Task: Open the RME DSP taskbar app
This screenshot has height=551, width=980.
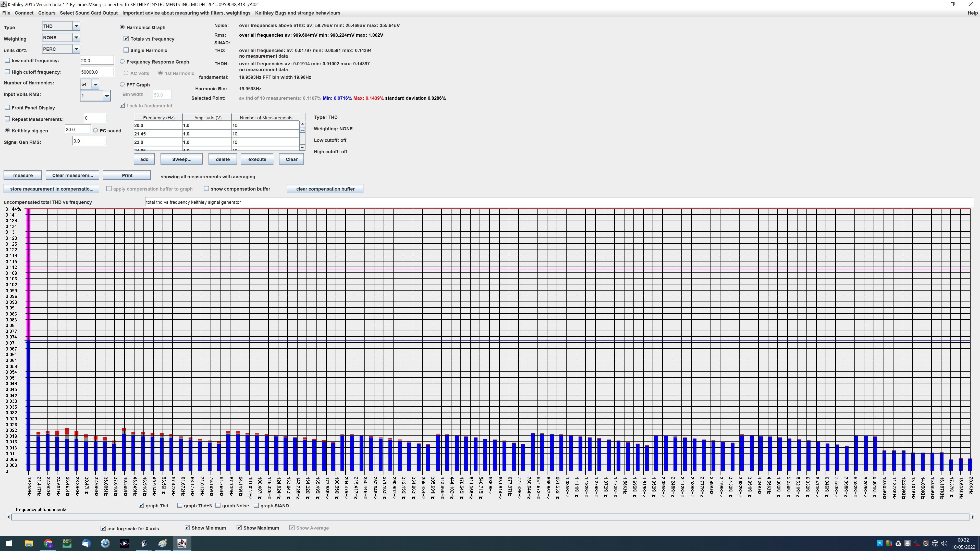Action: tap(67, 543)
